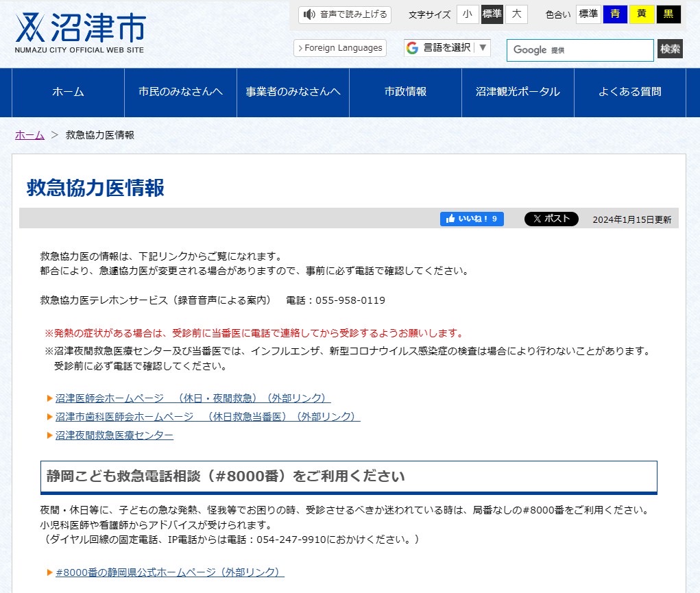Click the Foreign Languages button

[340, 48]
